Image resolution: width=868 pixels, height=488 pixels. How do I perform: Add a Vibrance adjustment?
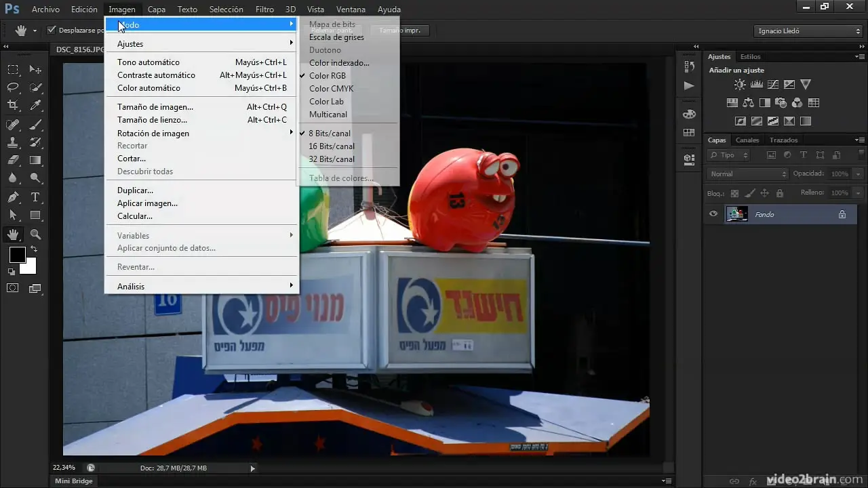click(806, 85)
